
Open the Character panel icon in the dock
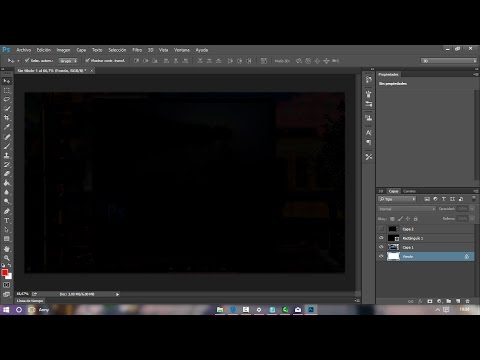[368, 132]
